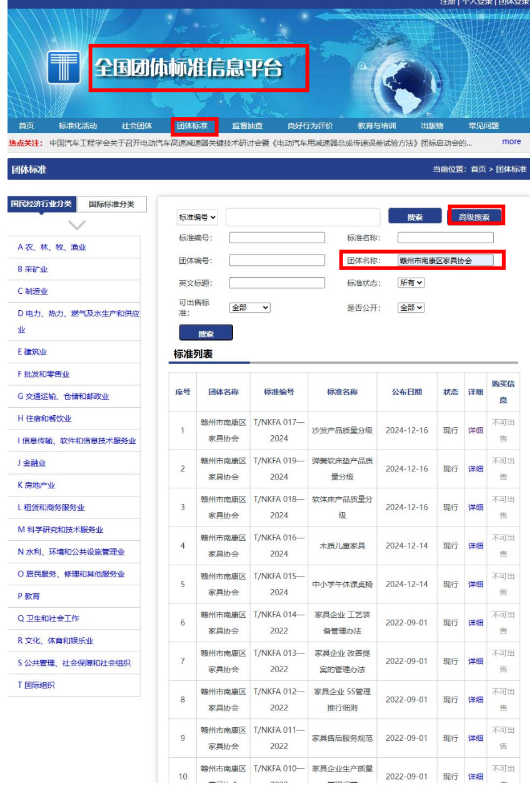Click the 标准名称 input field

point(445,237)
